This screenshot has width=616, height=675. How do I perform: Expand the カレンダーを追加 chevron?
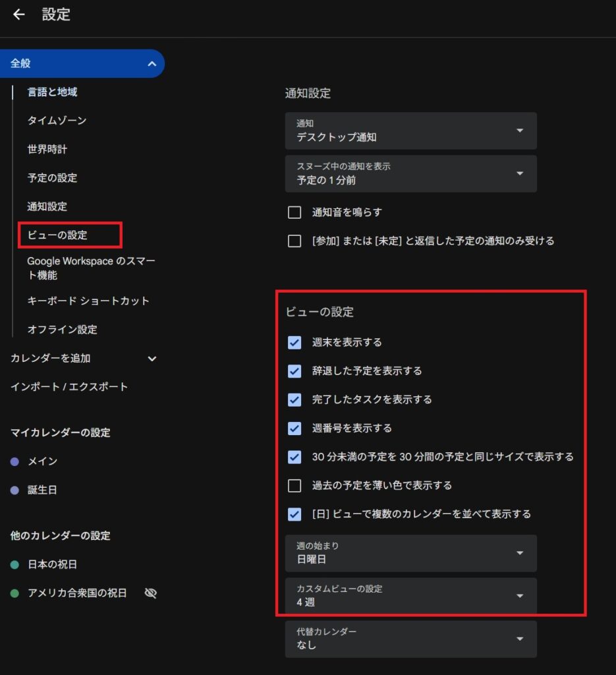(x=152, y=359)
